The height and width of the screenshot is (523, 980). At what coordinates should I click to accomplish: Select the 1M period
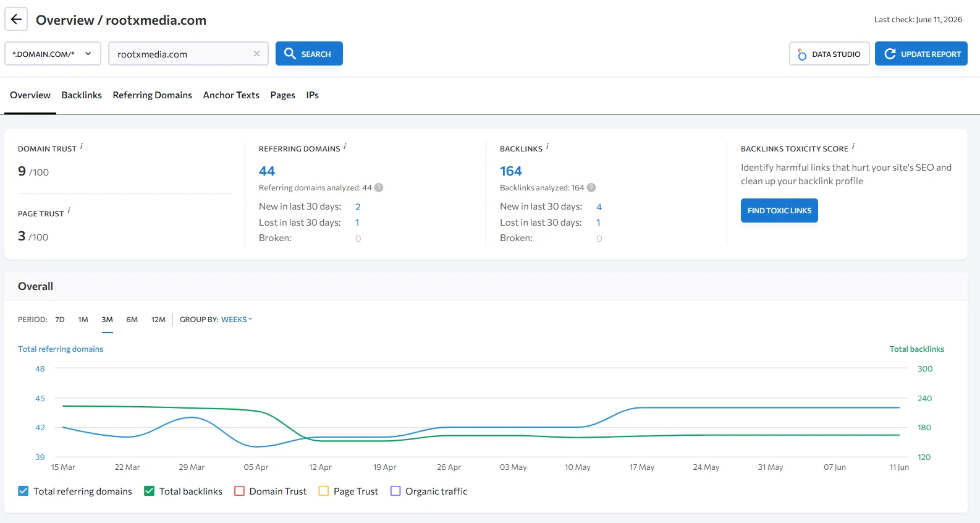click(83, 320)
